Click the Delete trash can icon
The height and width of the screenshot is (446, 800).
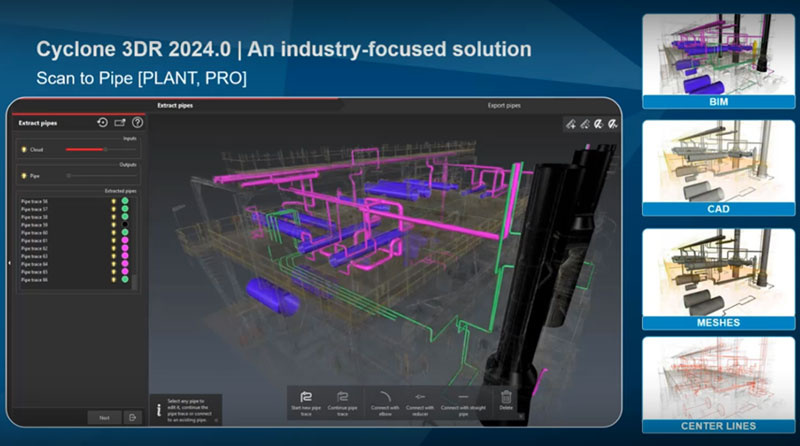pyautogui.click(x=506, y=400)
